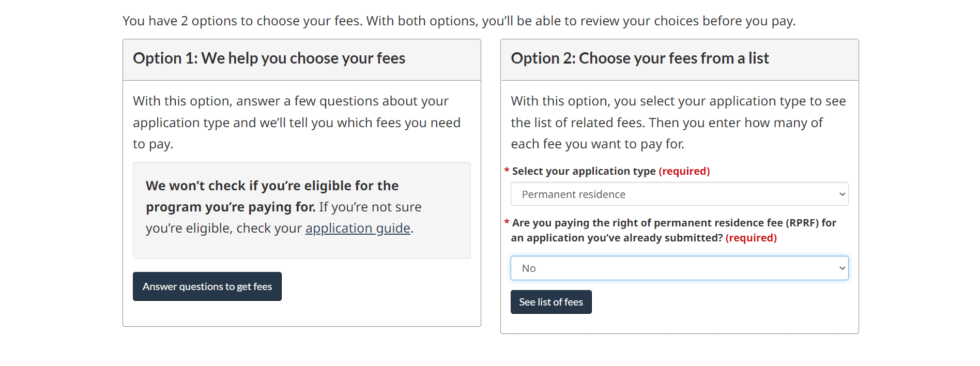This screenshot has height=366, width=980.
Task: Click the "Answer questions to get fees" button
Action: click(x=207, y=286)
